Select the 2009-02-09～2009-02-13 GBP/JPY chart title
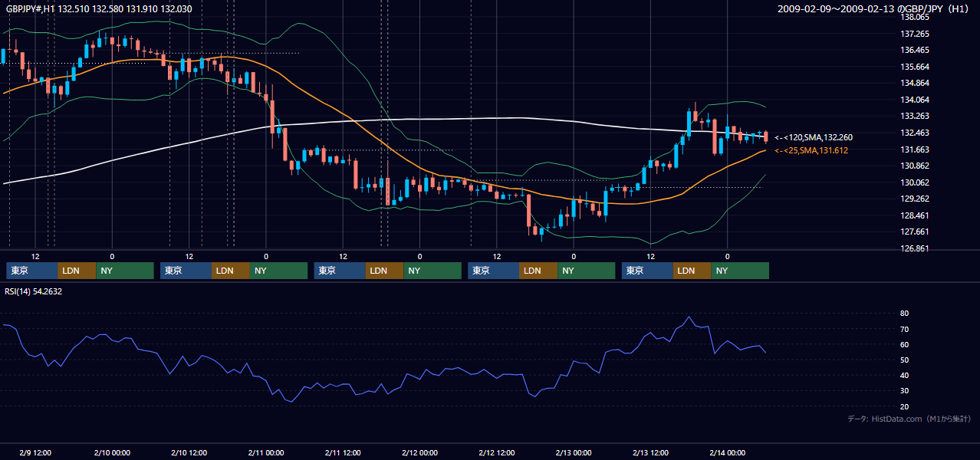The image size is (980, 460). pyautogui.click(x=873, y=8)
